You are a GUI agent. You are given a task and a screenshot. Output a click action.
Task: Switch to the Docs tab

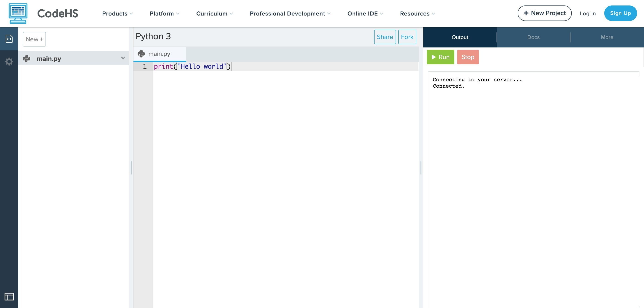coord(533,37)
